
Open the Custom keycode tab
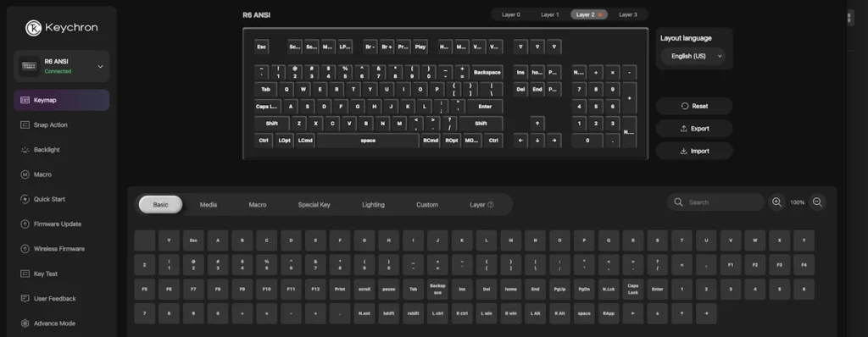tap(427, 205)
